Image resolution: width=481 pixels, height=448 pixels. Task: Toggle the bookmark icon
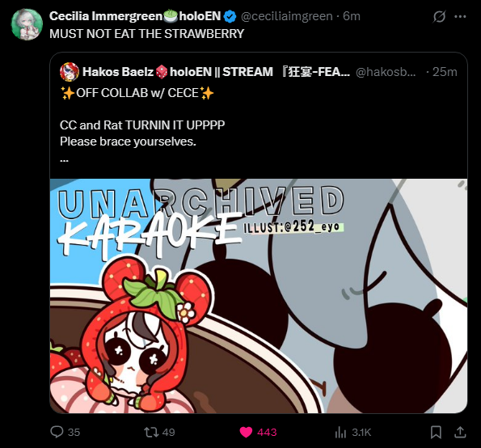tap(436, 432)
